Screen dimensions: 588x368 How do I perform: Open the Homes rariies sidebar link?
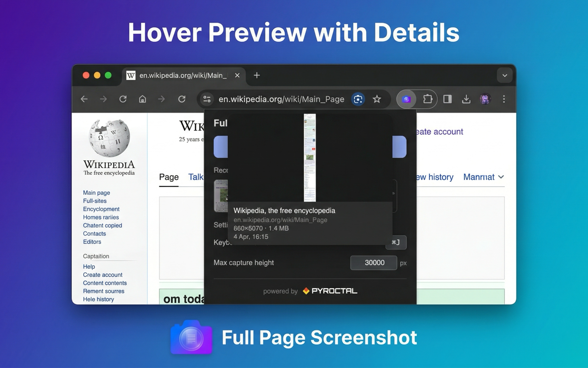coord(101,217)
